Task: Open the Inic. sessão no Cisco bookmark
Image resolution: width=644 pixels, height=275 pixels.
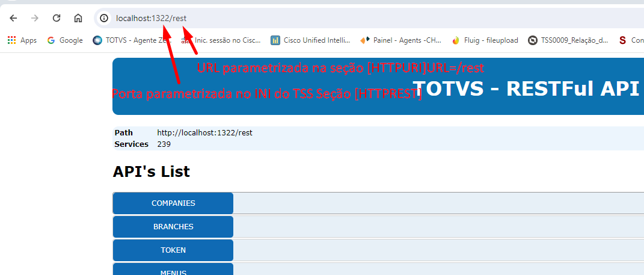Action: 221,40
